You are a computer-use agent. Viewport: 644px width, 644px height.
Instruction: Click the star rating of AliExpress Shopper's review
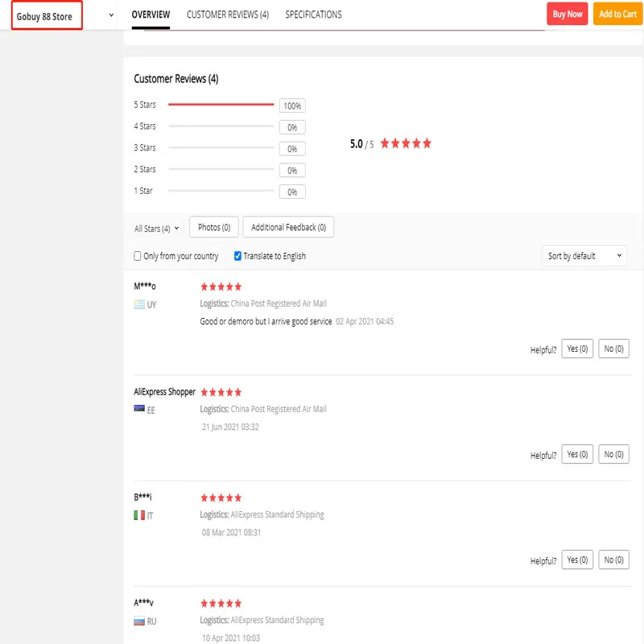[x=221, y=392]
